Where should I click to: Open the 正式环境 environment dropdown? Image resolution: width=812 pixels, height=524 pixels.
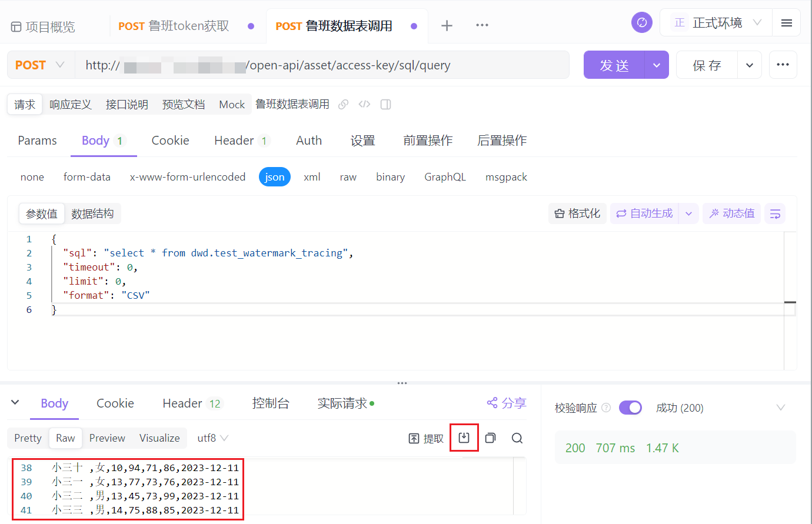tap(716, 23)
